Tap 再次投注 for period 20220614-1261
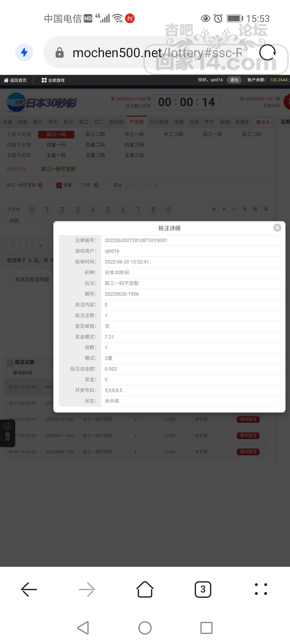The height and width of the screenshot is (644, 290). 248,419
